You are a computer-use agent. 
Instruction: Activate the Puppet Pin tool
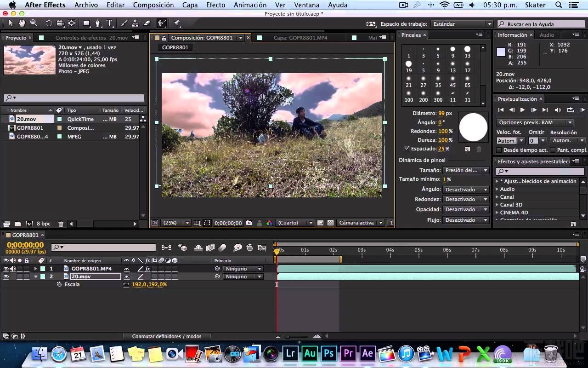[x=178, y=23]
